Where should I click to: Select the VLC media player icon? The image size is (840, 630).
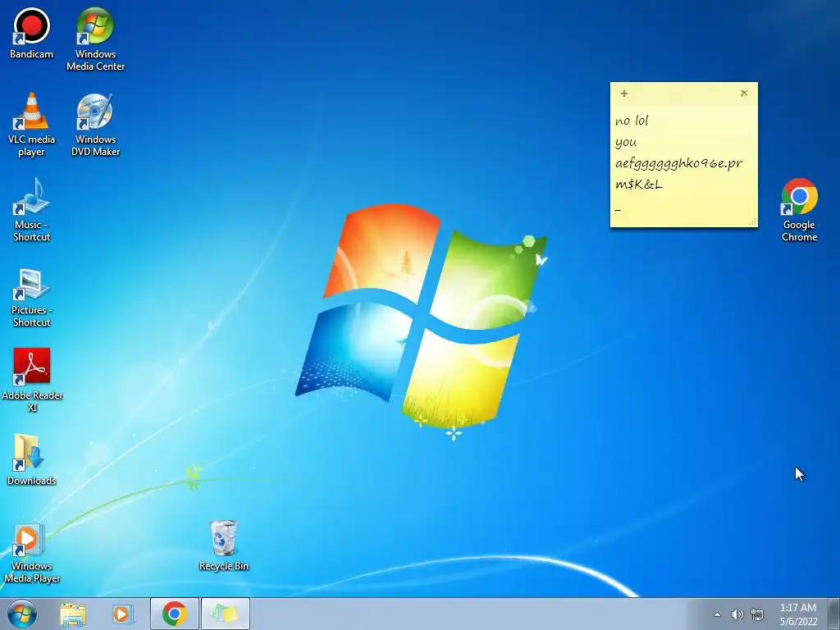[x=32, y=125]
